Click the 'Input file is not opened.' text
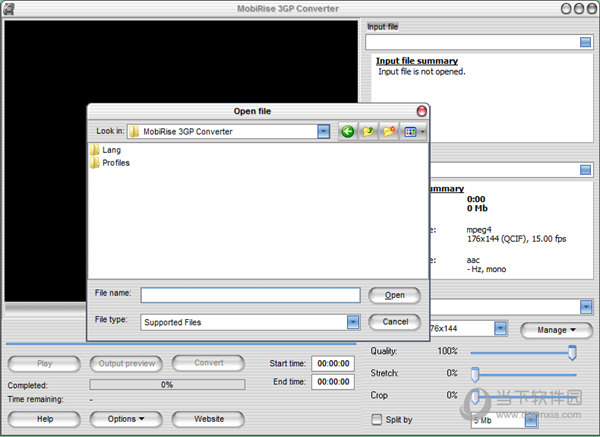This screenshot has height=437, width=600. (x=422, y=72)
